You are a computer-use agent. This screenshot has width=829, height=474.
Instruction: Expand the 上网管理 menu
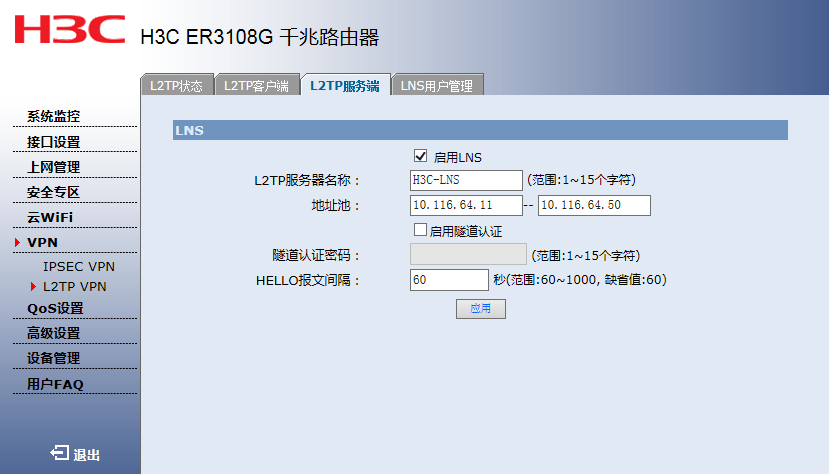[53, 168]
